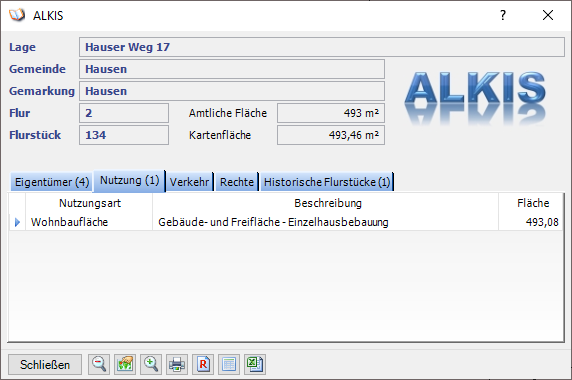Screen dimensions: 572x380
Task: Select the Gebäude- und Freifläche - Einzelhausbebauung cell
Action: point(325,222)
